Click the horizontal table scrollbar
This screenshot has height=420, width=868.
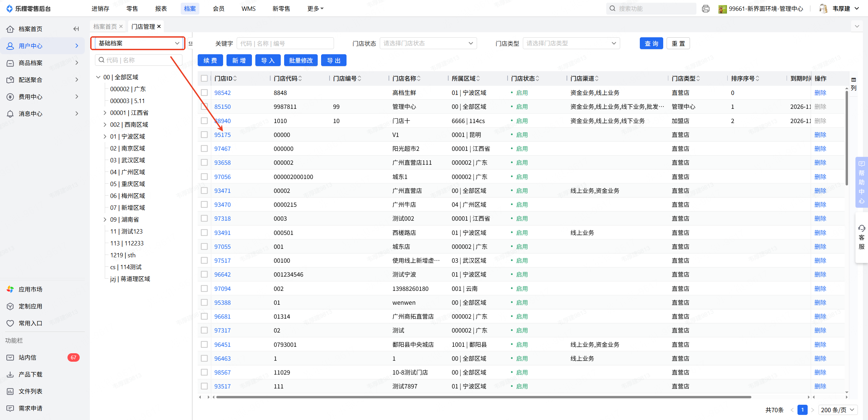(483, 397)
